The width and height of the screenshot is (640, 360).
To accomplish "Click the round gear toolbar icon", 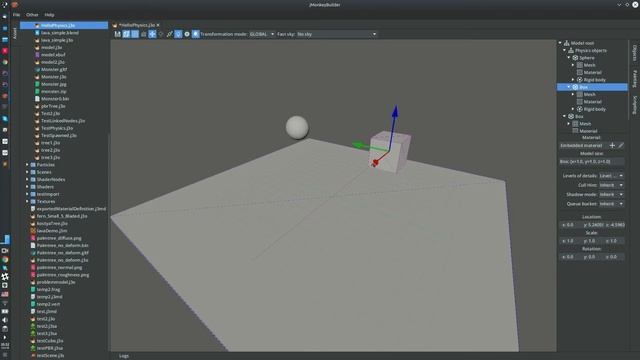I will tap(187, 34).
